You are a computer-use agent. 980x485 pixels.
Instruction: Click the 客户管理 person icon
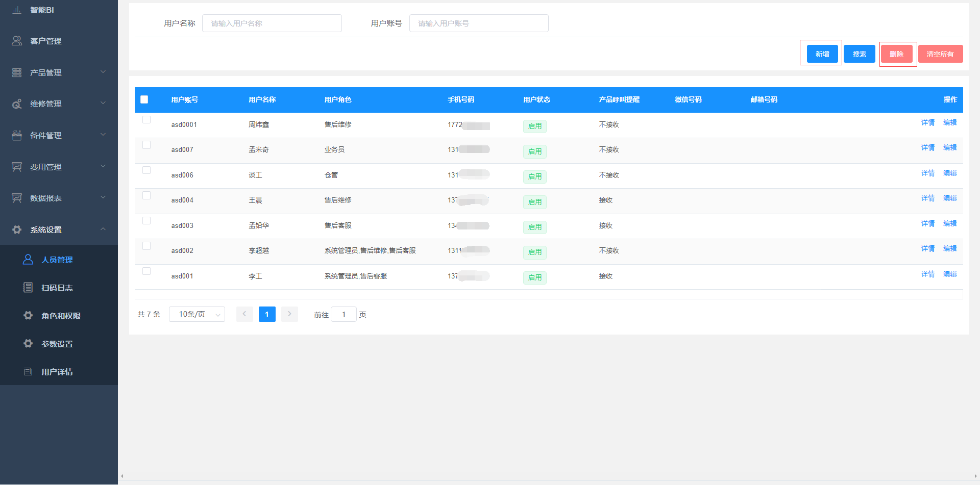pyautogui.click(x=17, y=41)
